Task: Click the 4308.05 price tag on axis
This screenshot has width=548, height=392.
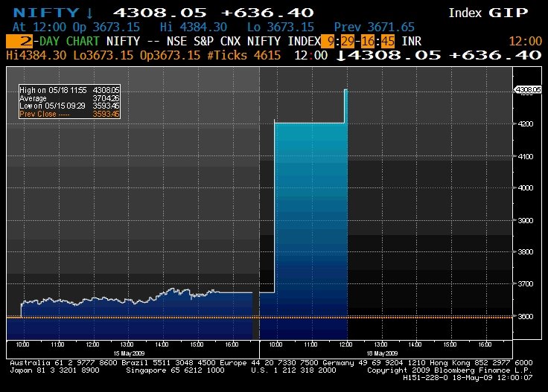Action: coord(528,90)
